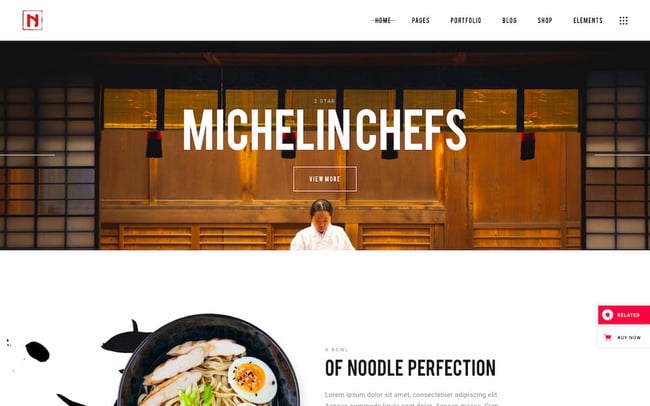Expand the Portfolio navigation menu
The height and width of the screenshot is (406, 650).
[466, 20]
